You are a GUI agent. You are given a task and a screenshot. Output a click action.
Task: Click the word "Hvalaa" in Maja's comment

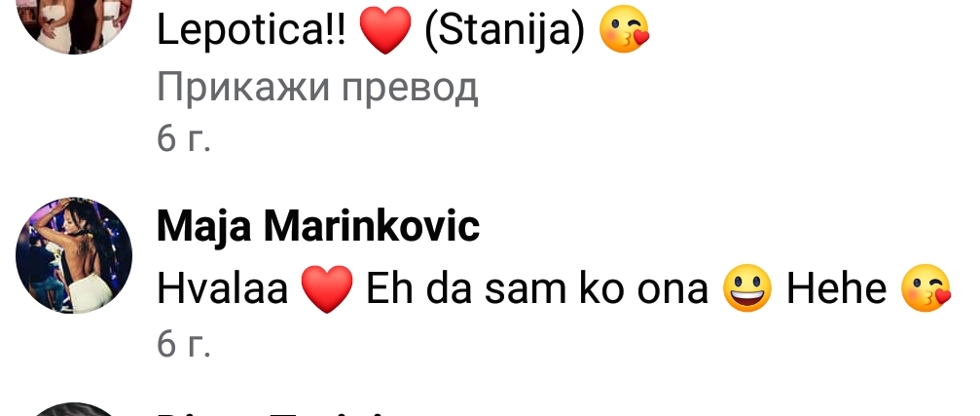223,289
